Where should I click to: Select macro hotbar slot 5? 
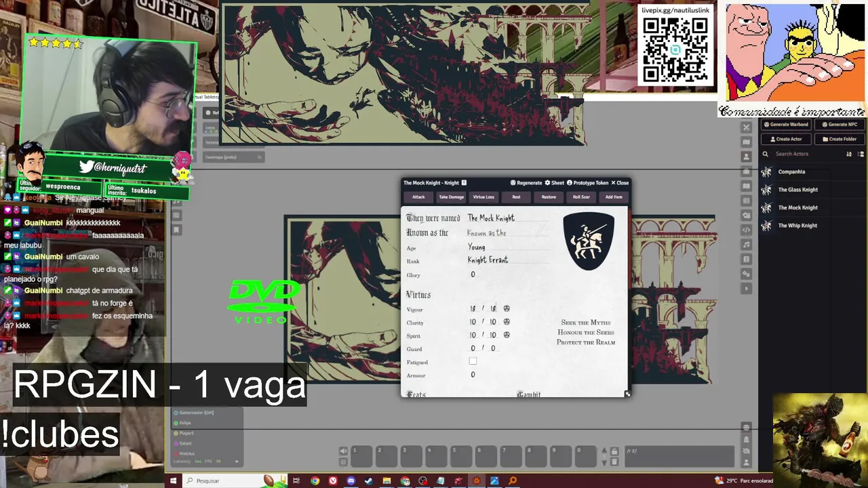462,456
